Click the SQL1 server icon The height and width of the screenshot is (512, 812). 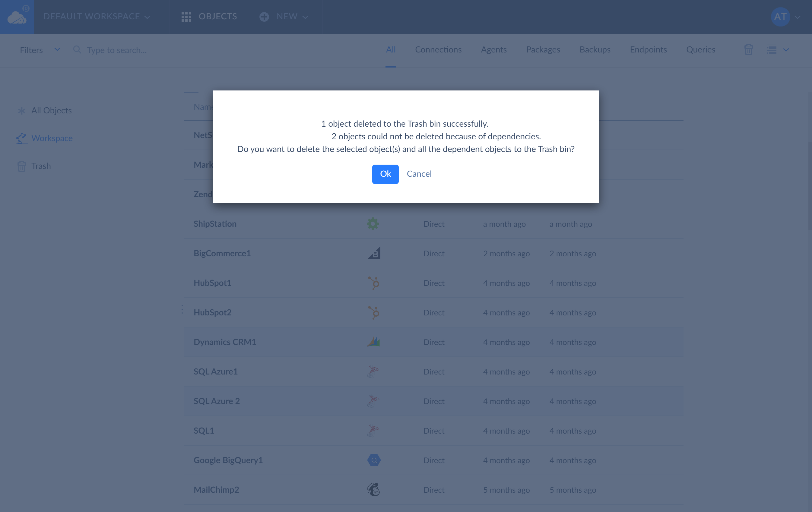click(x=373, y=431)
